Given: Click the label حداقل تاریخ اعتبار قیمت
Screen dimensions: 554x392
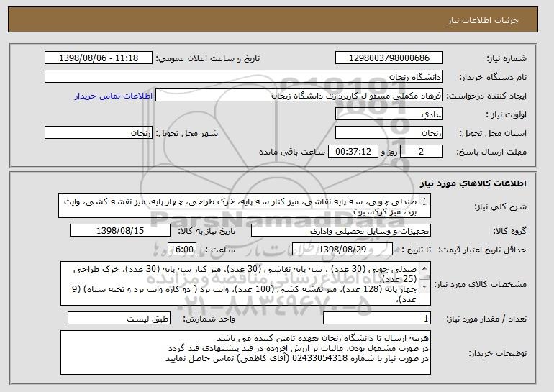Looking at the screenshot, I should tap(483, 250).
